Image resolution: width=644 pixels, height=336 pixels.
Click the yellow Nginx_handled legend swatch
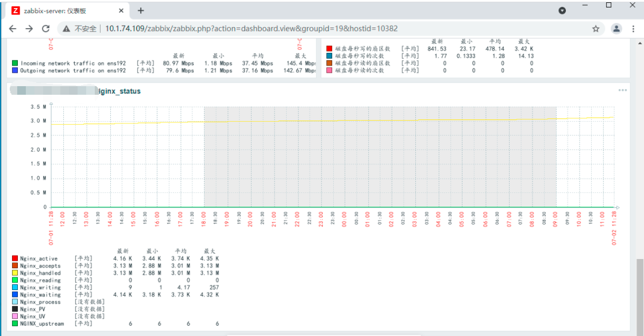pos(15,273)
